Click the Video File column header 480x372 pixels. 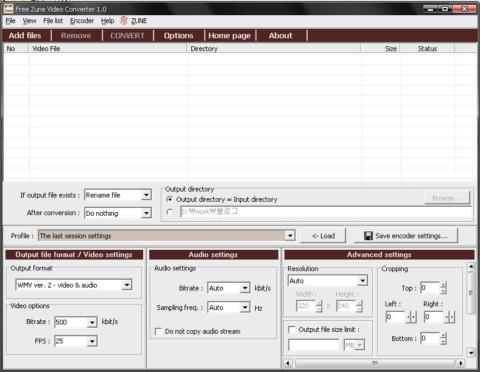coord(108,49)
